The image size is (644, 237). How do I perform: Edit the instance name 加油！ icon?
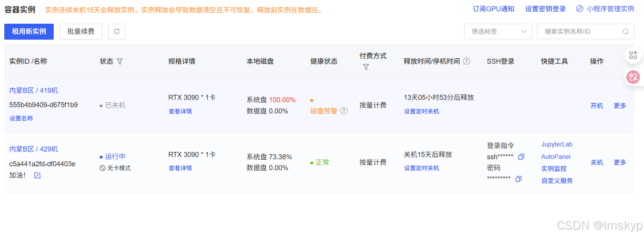point(37,175)
